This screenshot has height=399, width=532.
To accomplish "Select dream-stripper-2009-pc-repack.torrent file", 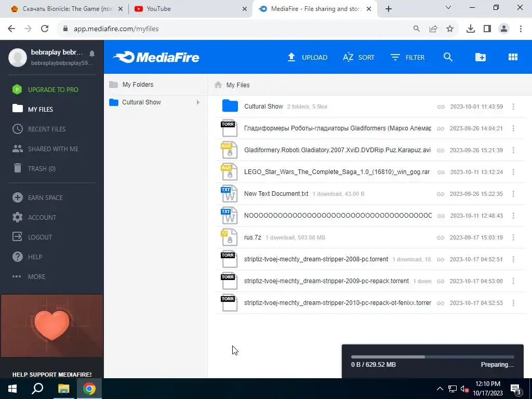I will 326,281.
